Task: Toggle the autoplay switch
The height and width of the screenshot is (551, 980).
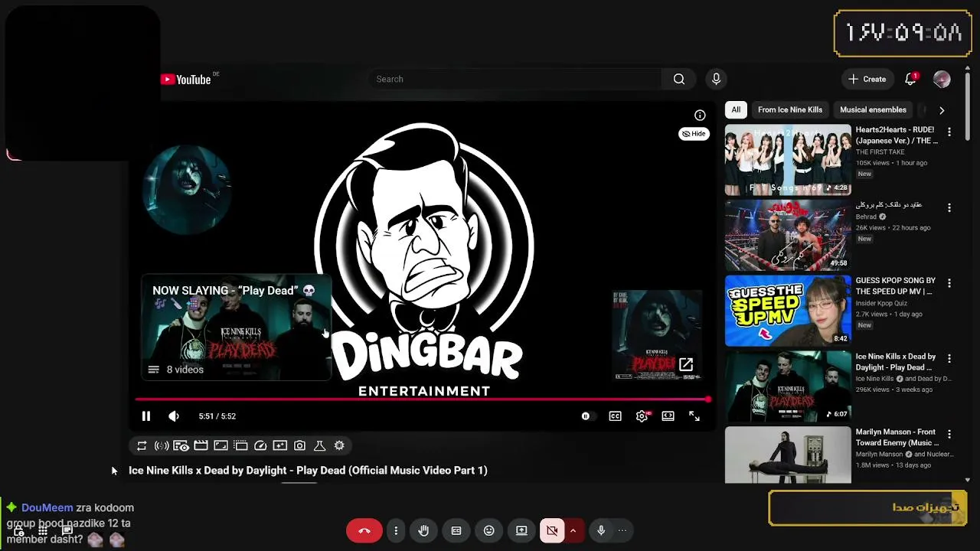Action: (x=586, y=416)
